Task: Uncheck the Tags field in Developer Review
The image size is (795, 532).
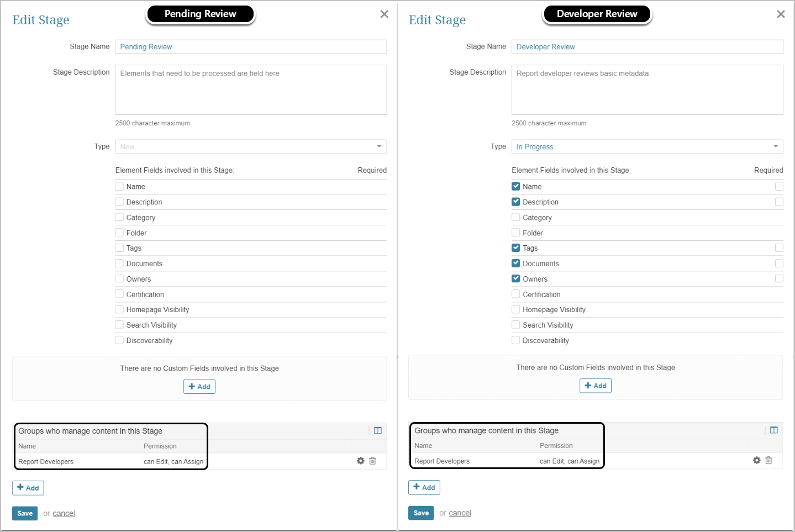Action: click(x=516, y=248)
